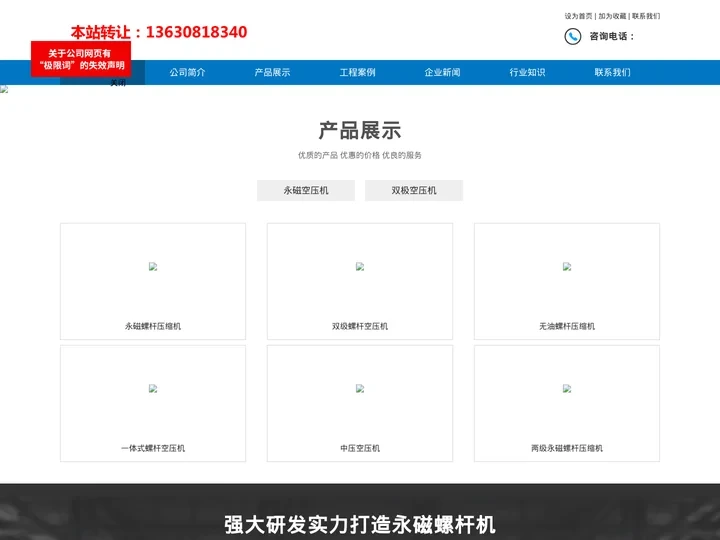Go to 产品展示 in navigation bar
The image size is (720, 540).
pos(272,73)
